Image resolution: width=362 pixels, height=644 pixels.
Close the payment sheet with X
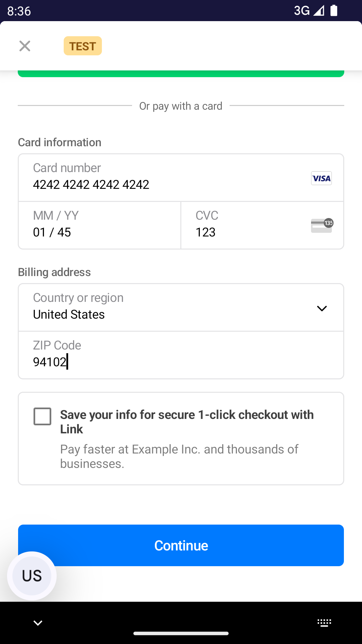[25, 46]
